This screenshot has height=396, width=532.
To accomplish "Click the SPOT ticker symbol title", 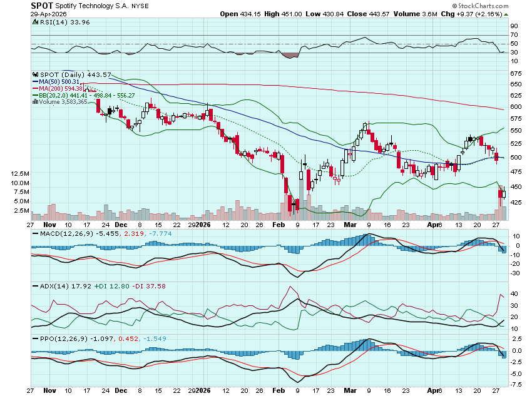I will 43,5.
